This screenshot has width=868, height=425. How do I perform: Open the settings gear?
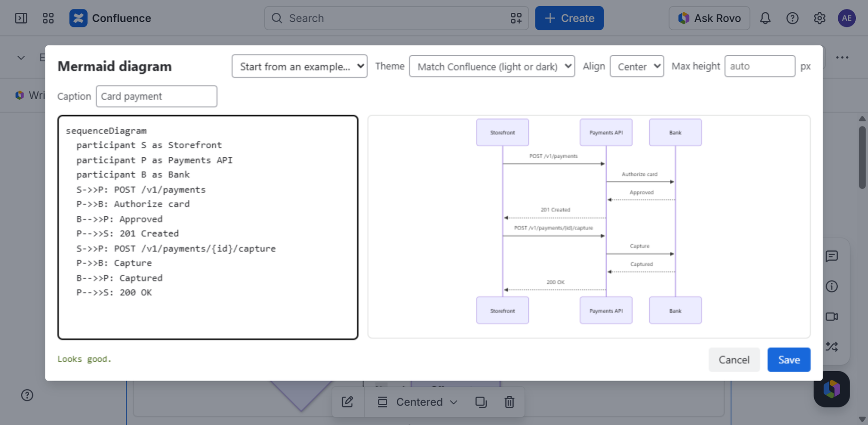(x=819, y=18)
